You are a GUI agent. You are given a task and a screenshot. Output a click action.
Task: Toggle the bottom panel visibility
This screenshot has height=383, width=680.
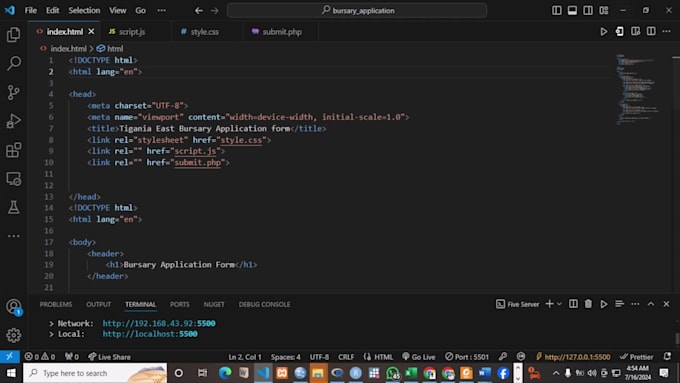572,10
